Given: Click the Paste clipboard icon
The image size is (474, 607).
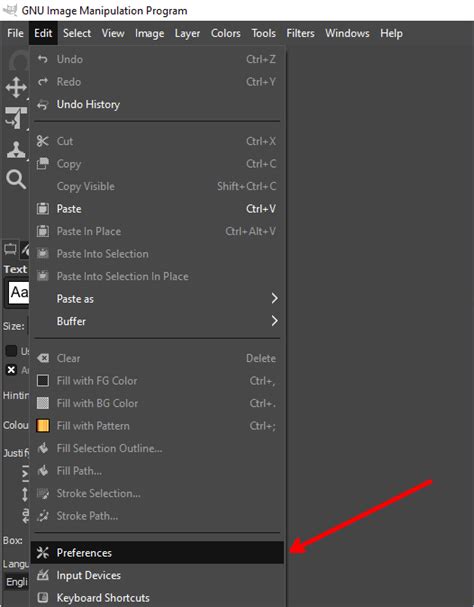Looking at the screenshot, I should pyautogui.click(x=43, y=209).
